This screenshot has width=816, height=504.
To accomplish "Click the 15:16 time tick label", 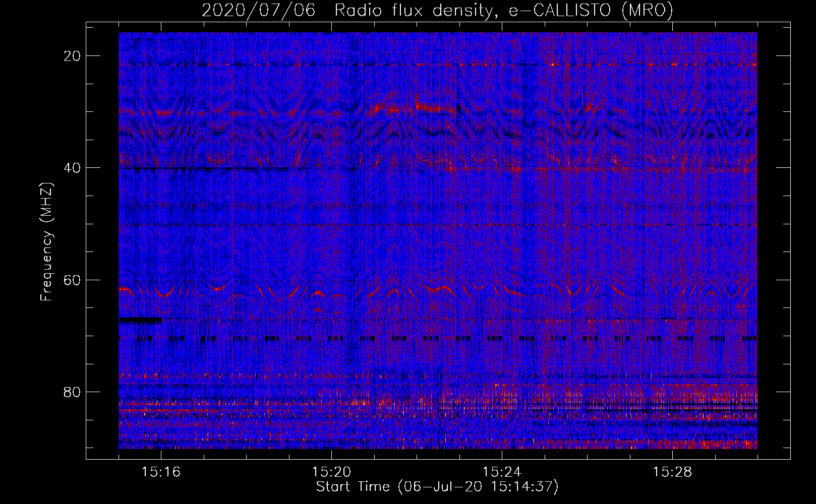I will pyautogui.click(x=161, y=472).
